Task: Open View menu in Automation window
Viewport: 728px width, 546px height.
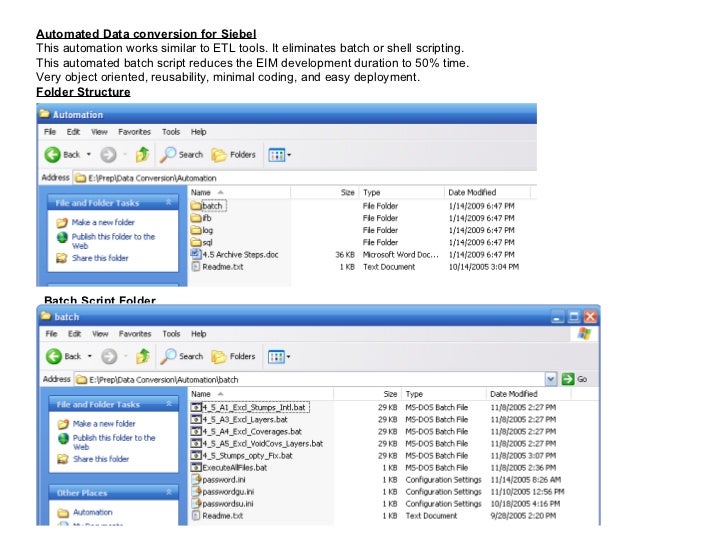Action: 99,132
